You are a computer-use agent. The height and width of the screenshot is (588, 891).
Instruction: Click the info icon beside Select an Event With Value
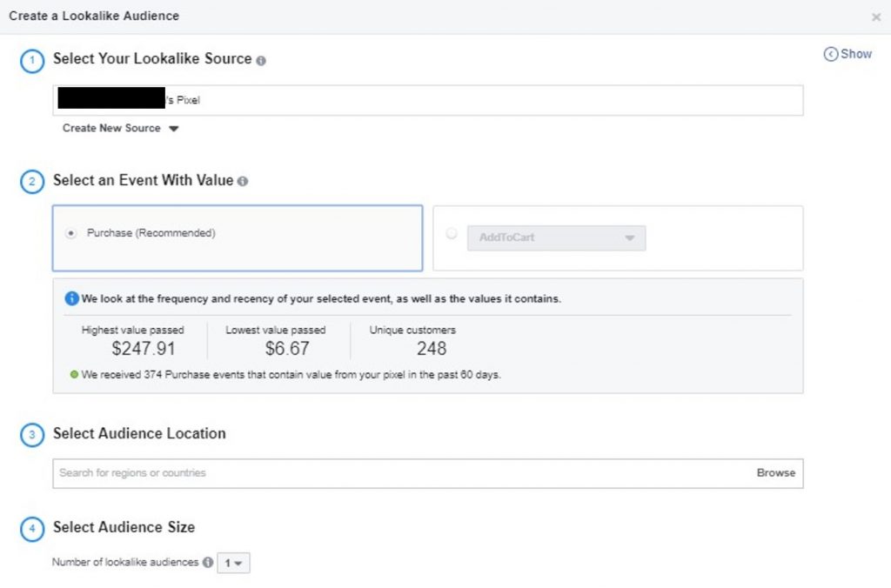[243, 181]
